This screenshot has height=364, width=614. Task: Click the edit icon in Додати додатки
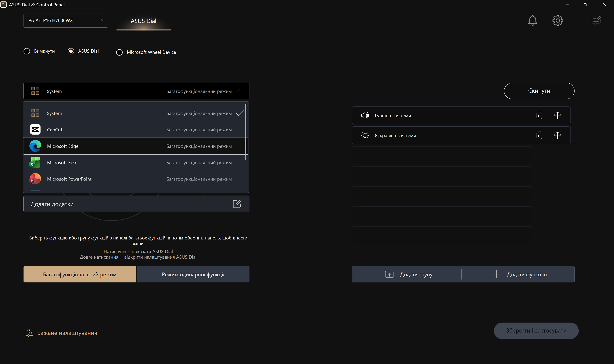[237, 204]
